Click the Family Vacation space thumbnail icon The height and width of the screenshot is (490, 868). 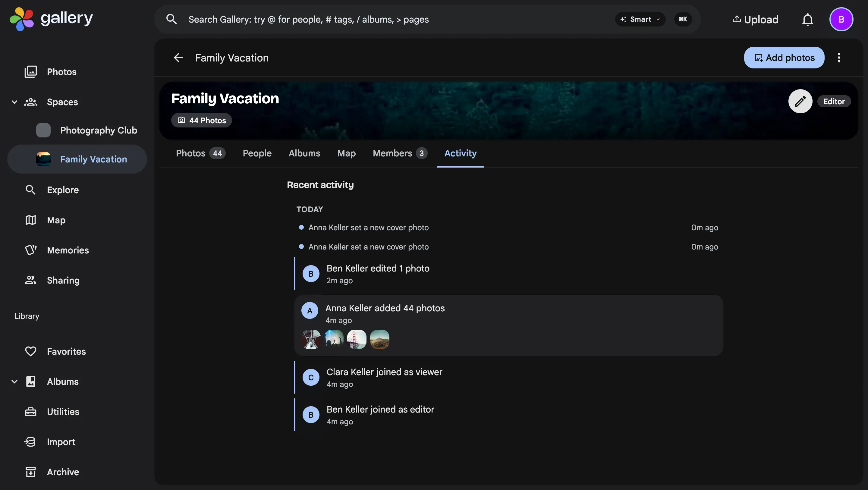(x=43, y=159)
